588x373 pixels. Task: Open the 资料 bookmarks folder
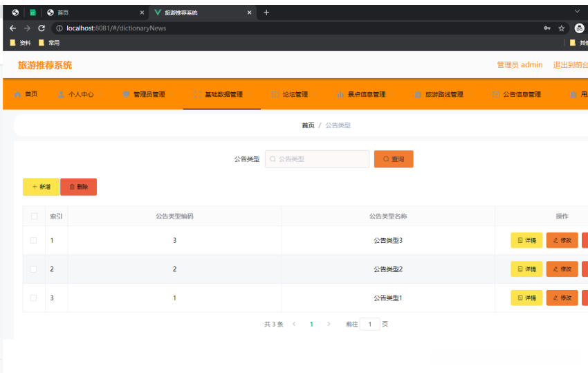coord(21,43)
